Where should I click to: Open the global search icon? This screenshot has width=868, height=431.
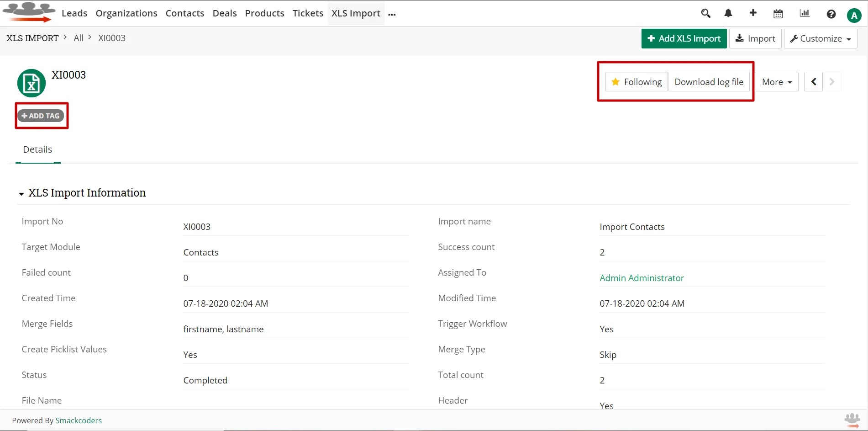[x=705, y=13]
